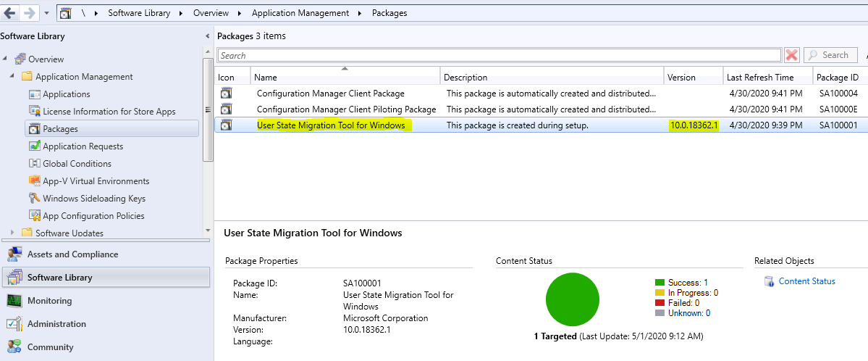Open the Content Status link
This screenshot has width=868, height=361.
[806, 281]
